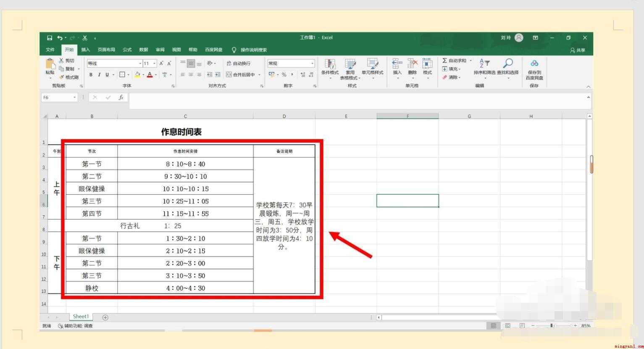Click the Delete cells (删除) icon

(412, 63)
